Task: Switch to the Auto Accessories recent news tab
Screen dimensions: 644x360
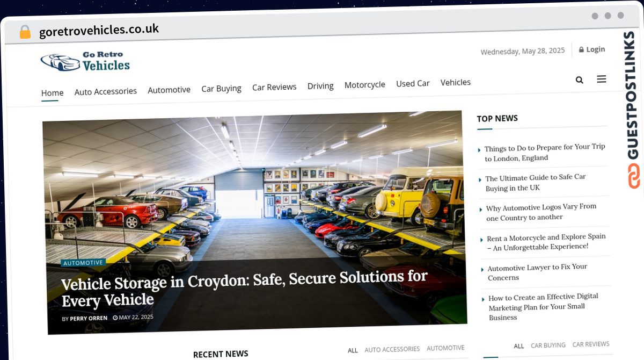Action: [x=392, y=349]
